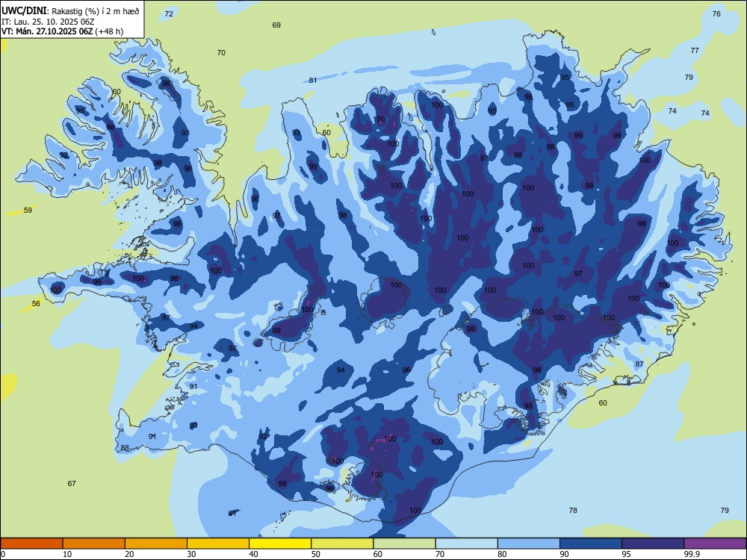Viewport: 747px width, 560px height.
Task: Select the 30–40 golden yellow legend swatch
Action: 218,544
